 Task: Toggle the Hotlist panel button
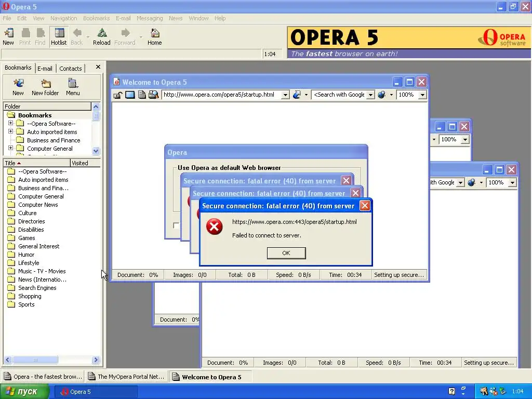point(59,37)
